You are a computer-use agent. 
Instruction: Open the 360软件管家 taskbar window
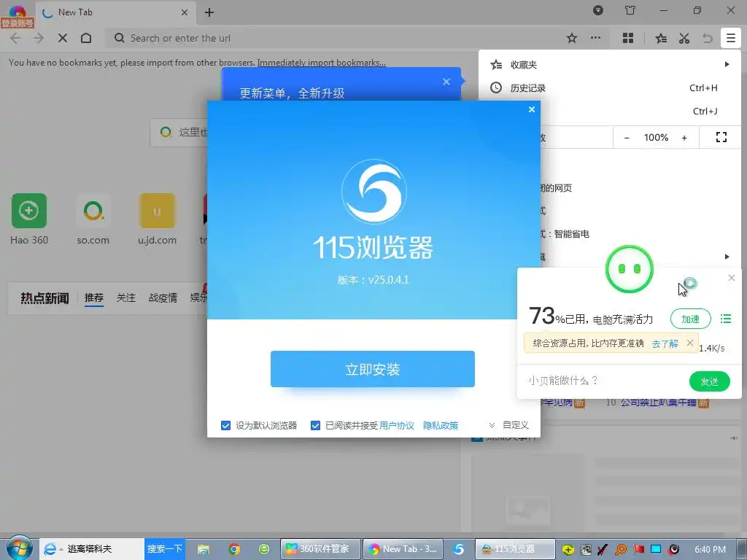tap(320, 549)
